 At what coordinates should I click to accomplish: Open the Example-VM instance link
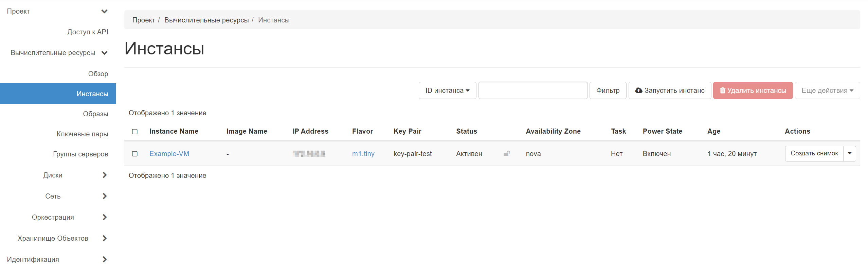click(169, 154)
